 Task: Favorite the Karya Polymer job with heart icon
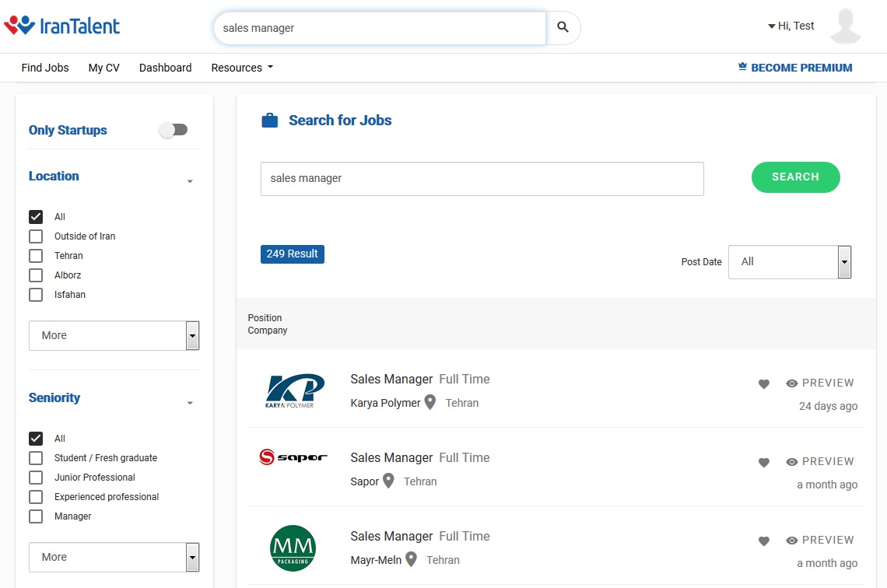764,383
